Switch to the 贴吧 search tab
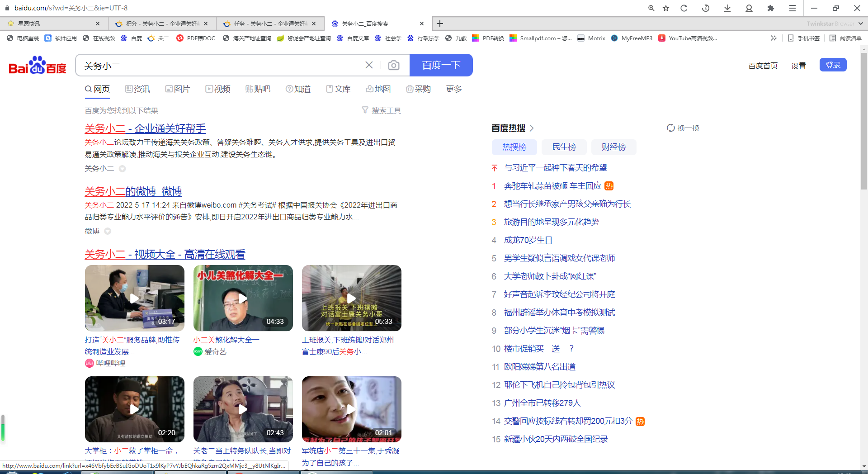868x474 pixels. point(257,89)
